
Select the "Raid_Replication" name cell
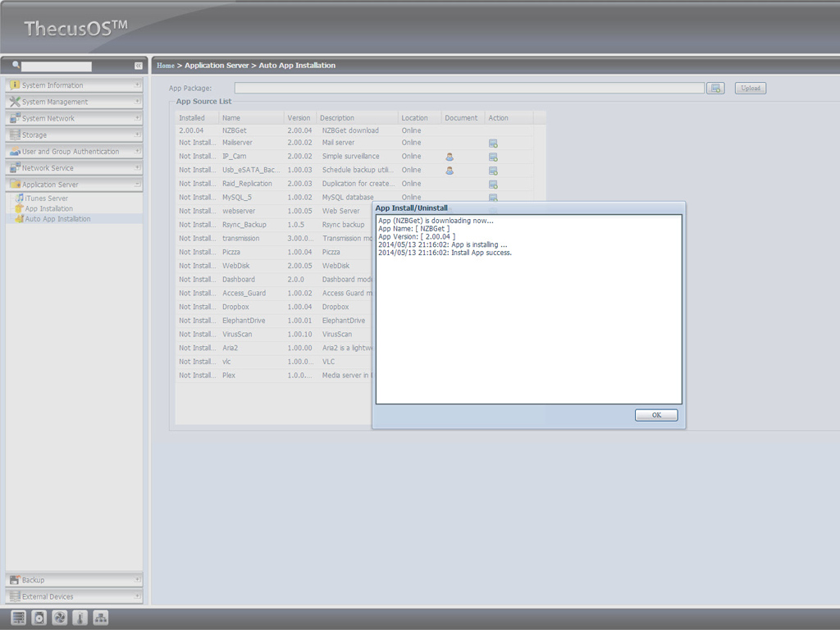(x=248, y=184)
